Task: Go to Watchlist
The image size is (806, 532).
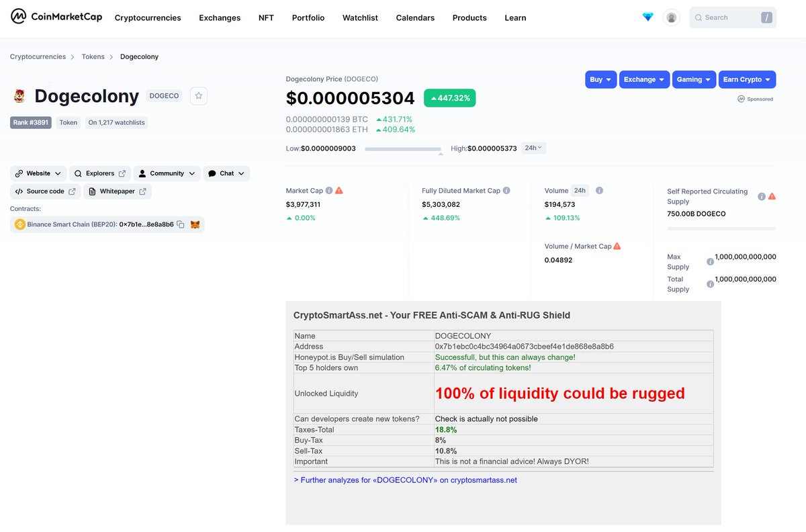Action: [360, 17]
